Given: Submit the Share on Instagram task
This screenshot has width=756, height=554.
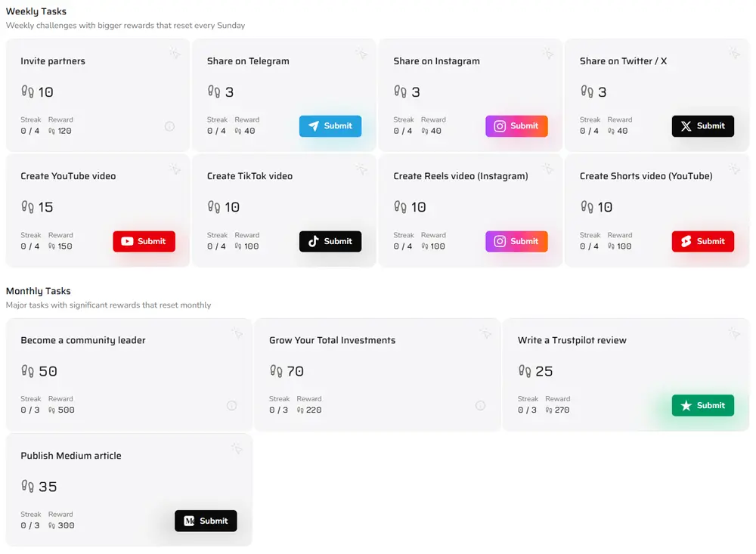Looking at the screenshot, I should coord(516,126).
